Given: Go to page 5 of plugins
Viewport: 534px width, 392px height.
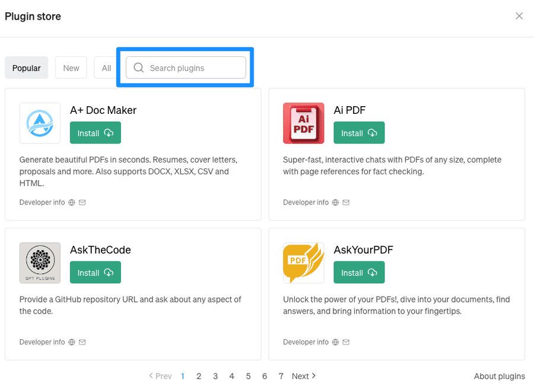Looking at the screenshot, I should click(x=248, y=376).
